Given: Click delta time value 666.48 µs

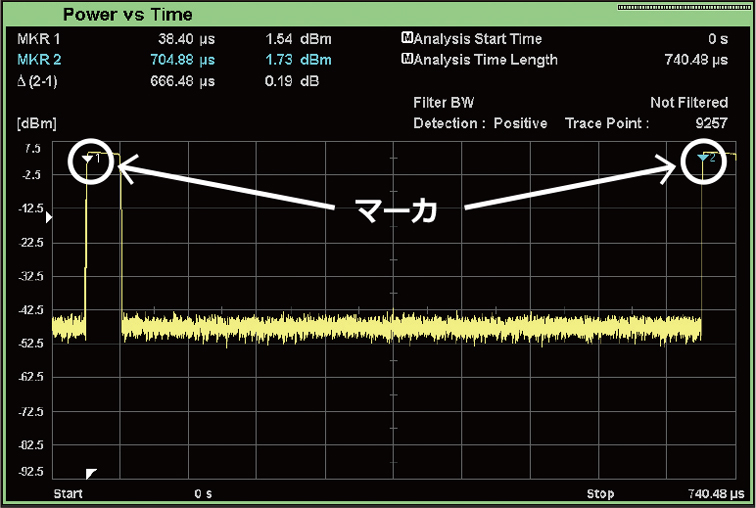Looking at the screenshot, I should point(182,81).
